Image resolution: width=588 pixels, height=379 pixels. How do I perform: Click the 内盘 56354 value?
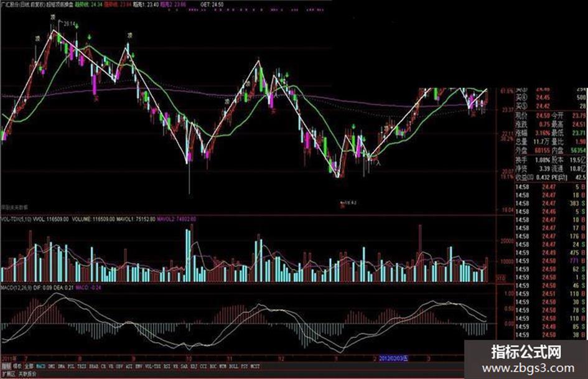(578, 150)
